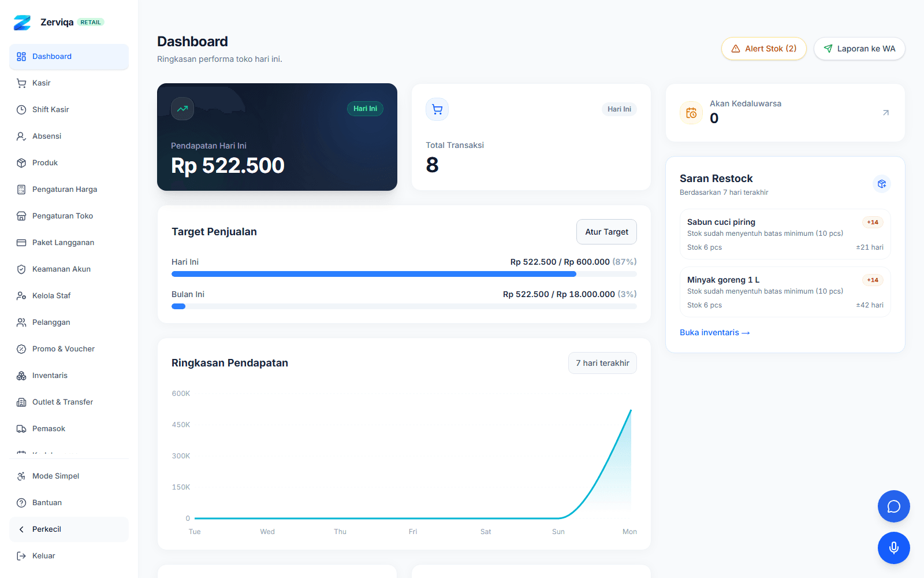Click the Hari Ini target progress bar
924x578 pixels.
[x=404, y=274]
